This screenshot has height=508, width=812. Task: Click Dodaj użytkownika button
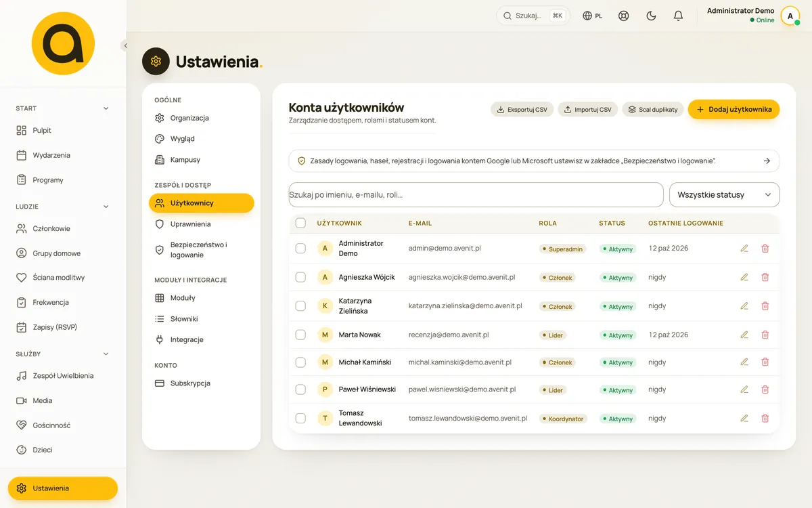(x=734, y=109)
